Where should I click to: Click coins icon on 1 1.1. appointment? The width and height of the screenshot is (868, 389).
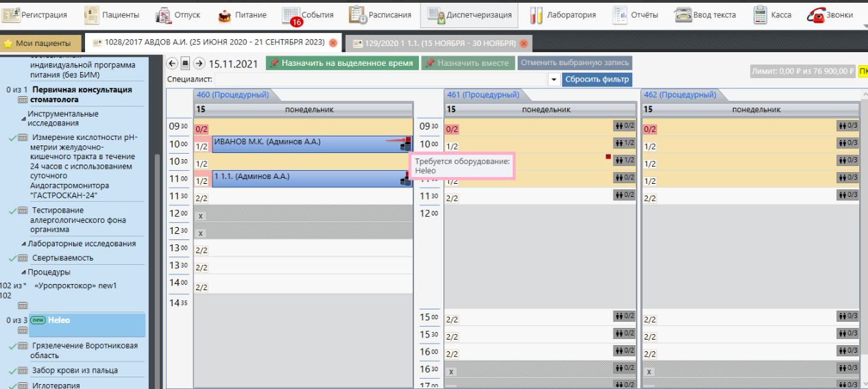tap(405, 180)
